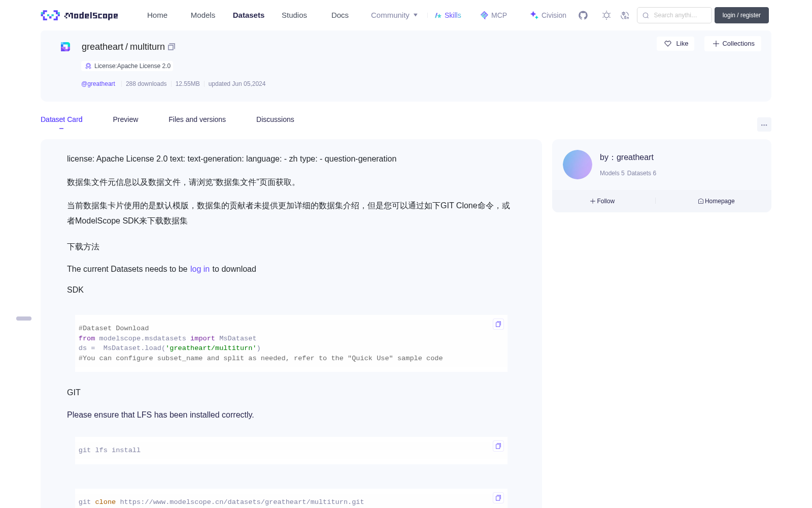
Task: Click the Apache license badge icon
Action: (88, 66)
